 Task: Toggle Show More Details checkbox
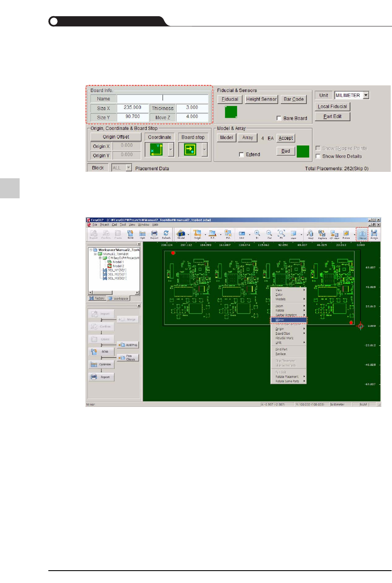pos(318,156)
